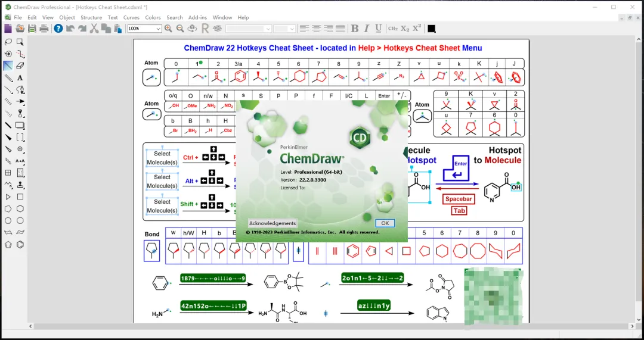The image size is (644, 340).
Task: Pick the Wavy Bond tool
Action: coord(8,161)
